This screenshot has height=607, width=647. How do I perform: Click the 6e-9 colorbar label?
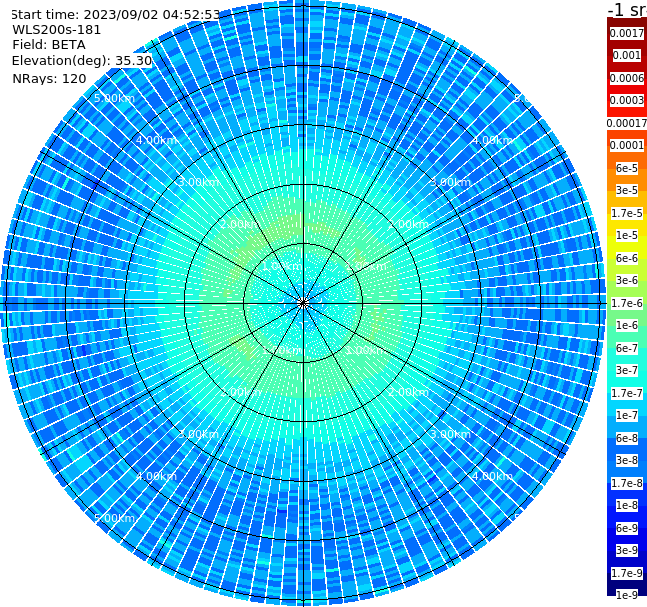click(627, 528)
